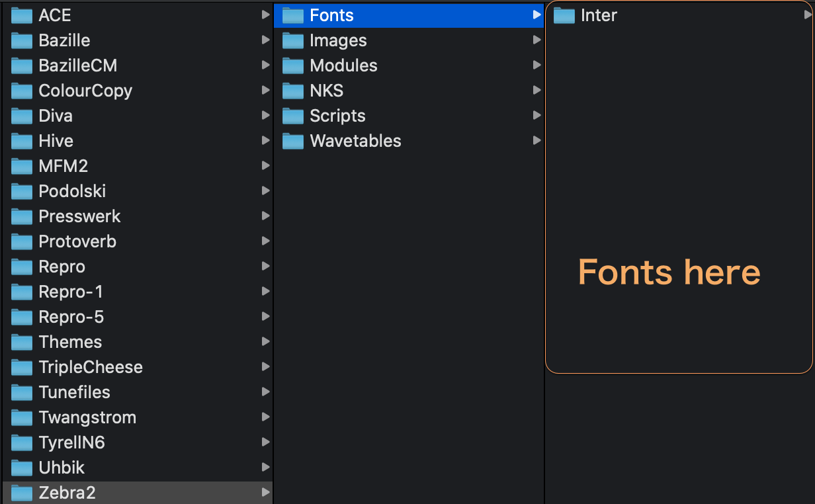The height and width of the screenshot is (504, 815).
Task: Select the Bazille folder name
Action: [64, 40]
